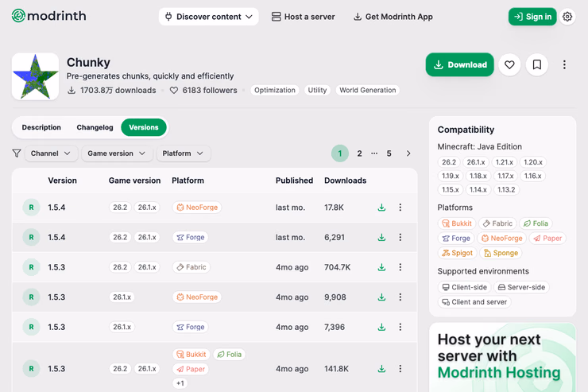Expand the +1 additional platforms tag

180,383
